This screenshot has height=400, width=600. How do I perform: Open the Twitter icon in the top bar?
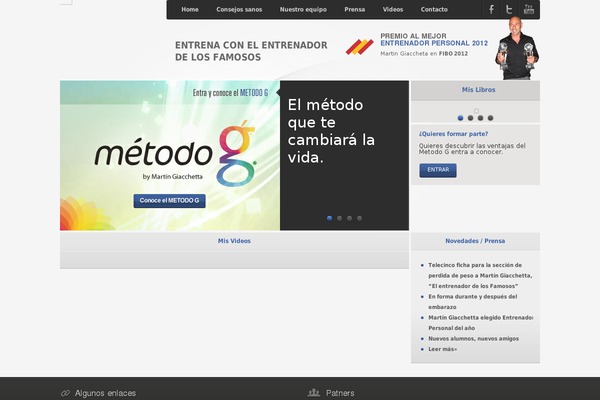(509, 10)
